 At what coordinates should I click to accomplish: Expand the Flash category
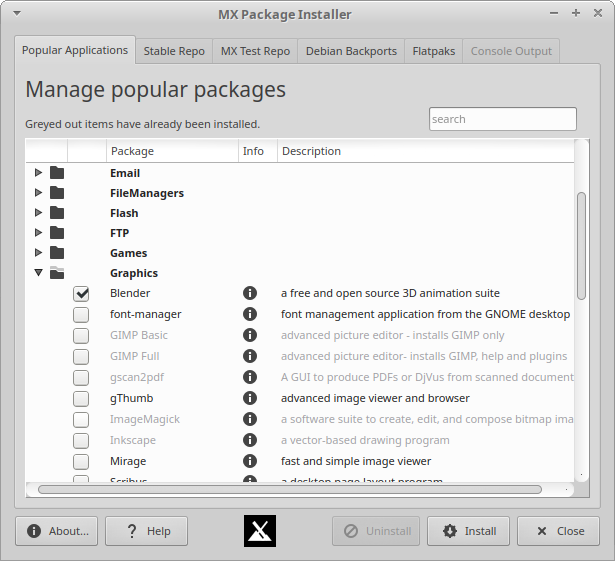(38, 213)
